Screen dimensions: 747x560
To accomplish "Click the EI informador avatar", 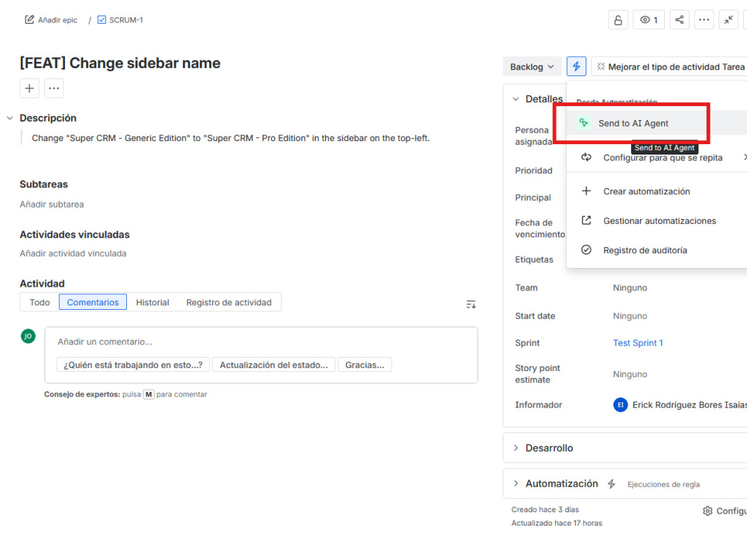I will 620,405.
